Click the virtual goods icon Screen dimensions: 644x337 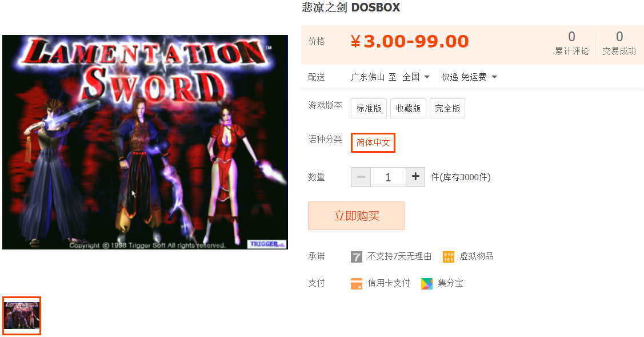click(x=449, y=257)
